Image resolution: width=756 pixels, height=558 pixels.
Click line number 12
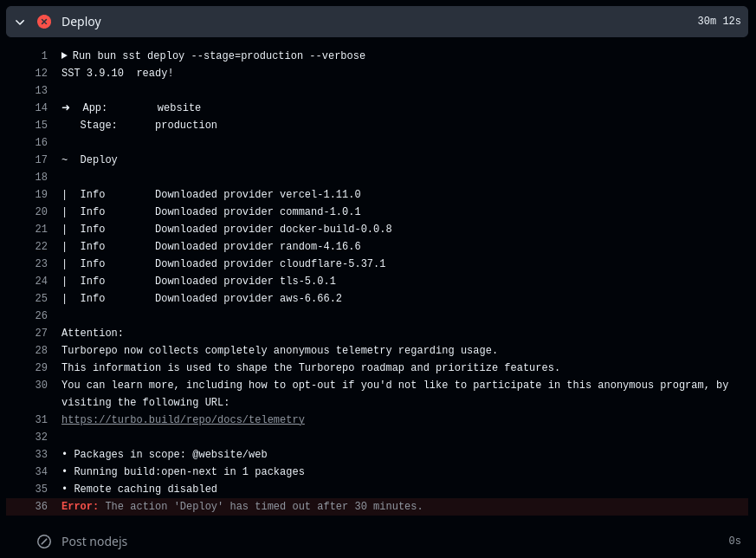(41, 73)
